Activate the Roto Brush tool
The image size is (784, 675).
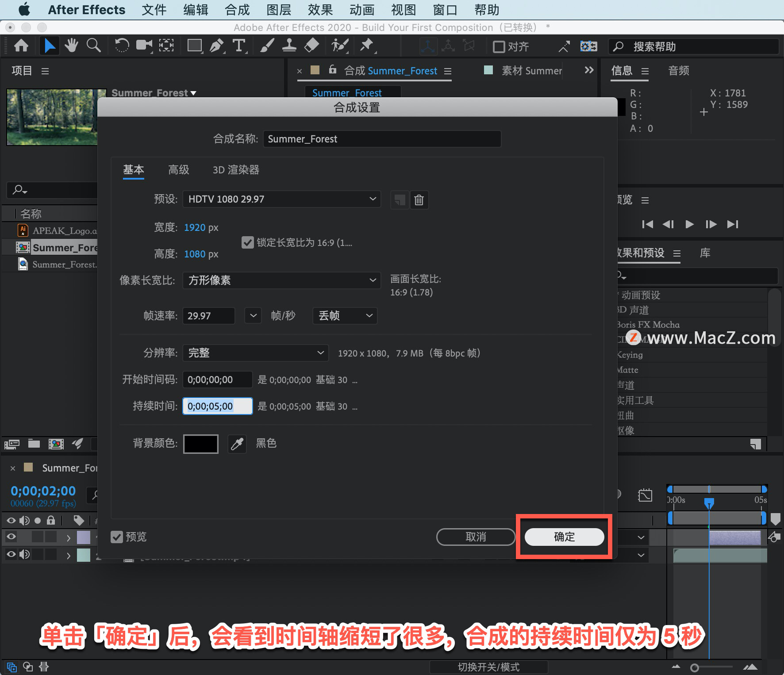(340, 46)
